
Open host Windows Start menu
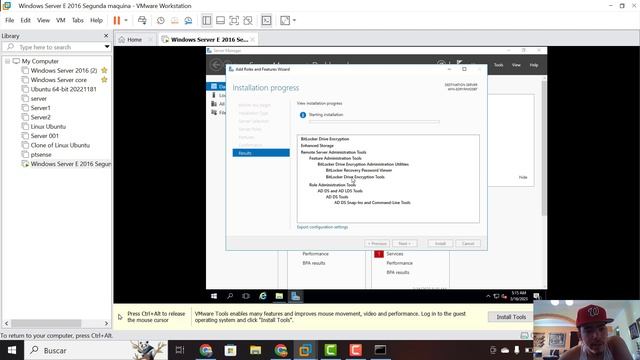[12, 350]
